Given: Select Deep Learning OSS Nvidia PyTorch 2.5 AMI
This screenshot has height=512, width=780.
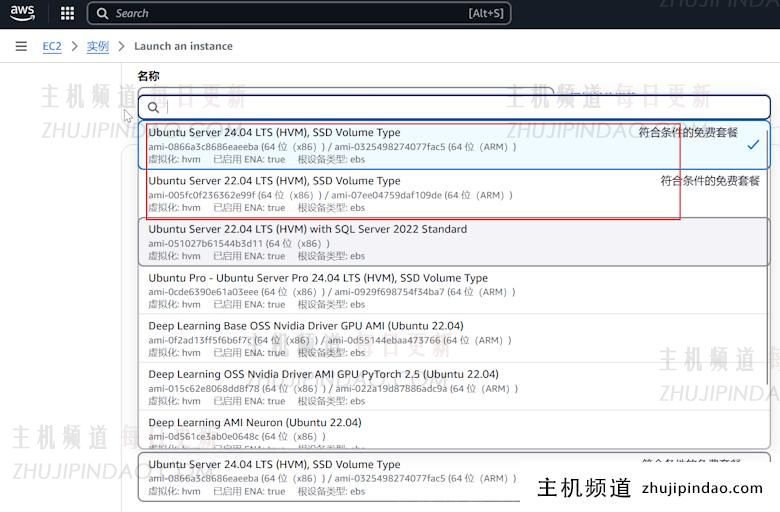Looking at the screenshot, I should [454, 387].
